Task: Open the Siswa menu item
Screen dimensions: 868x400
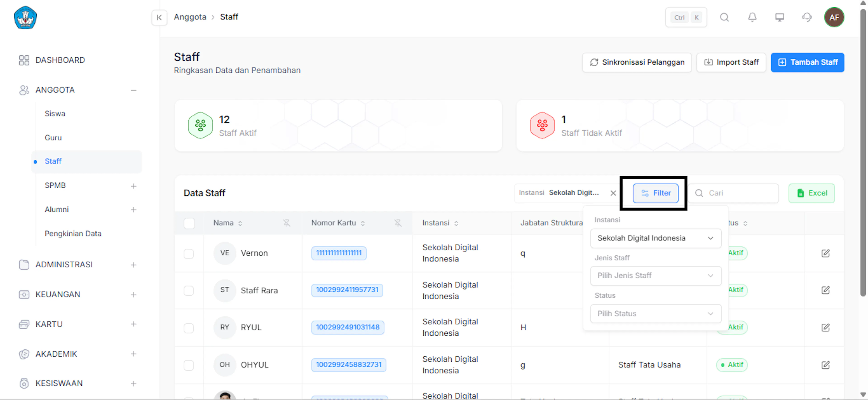Action: (x=55, y=114)
